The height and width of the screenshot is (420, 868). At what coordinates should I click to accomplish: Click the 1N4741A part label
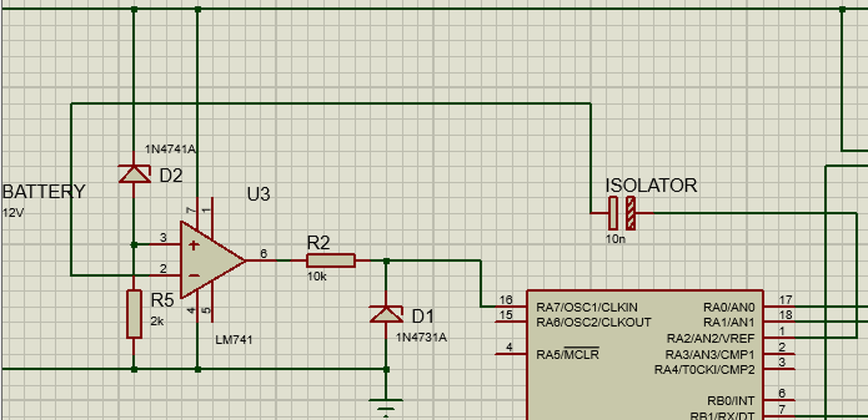[170, 149]
